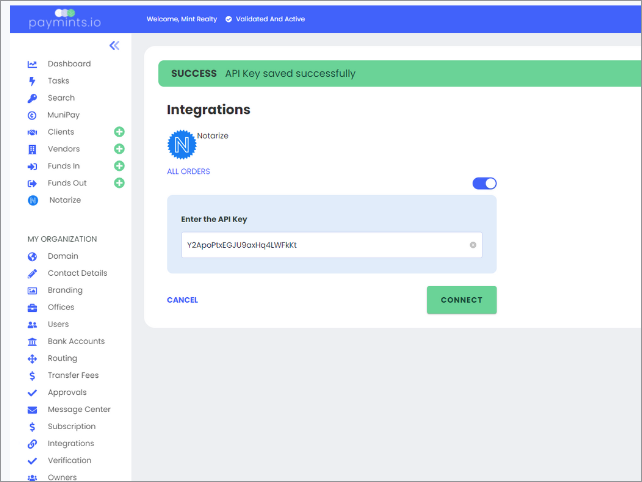The width and height of the screenshot is (642, 482).
Task: Open Dashboard in the sidebar
Action: [69, 64]
